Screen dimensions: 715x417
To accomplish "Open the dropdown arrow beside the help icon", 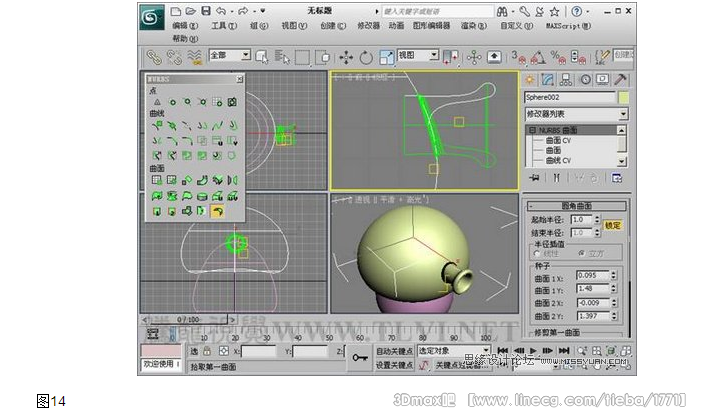I will click(587, 11).
